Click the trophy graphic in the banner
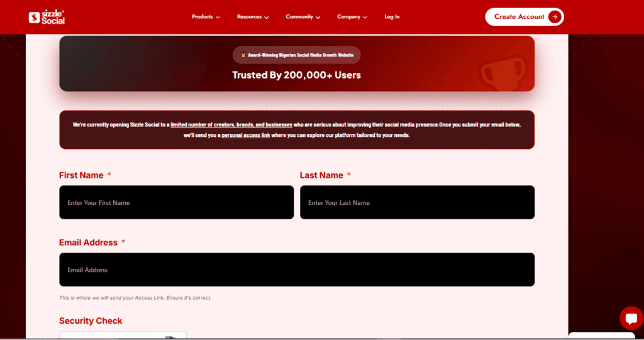This screenshot has width=644, height=340. click(x=503, y=74)
